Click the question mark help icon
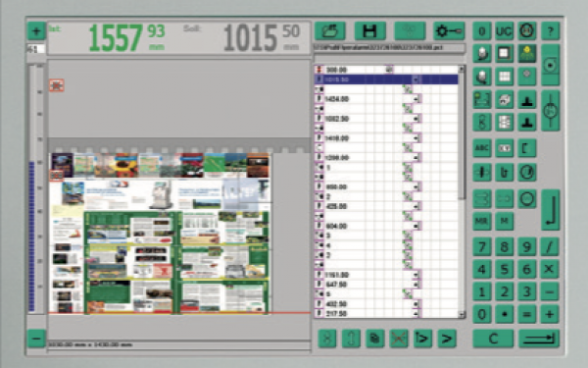The image size is (588, 368). [x=550, y=31]
